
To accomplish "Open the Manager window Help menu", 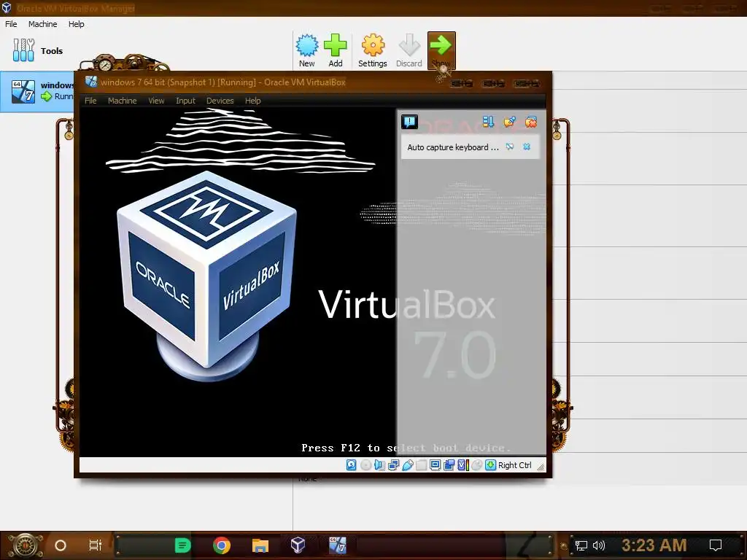I will [x=76, y=24].
